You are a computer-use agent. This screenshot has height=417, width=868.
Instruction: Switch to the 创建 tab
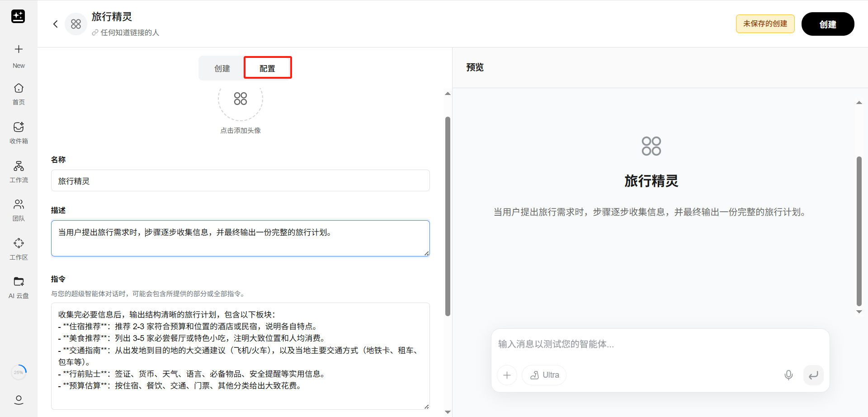coord(222,68)
